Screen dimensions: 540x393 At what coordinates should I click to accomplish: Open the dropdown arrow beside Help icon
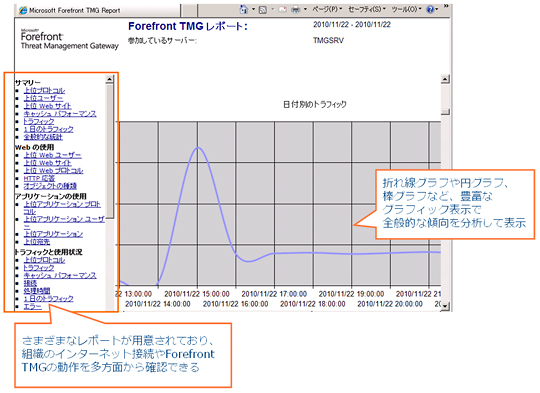click(437, 9)
